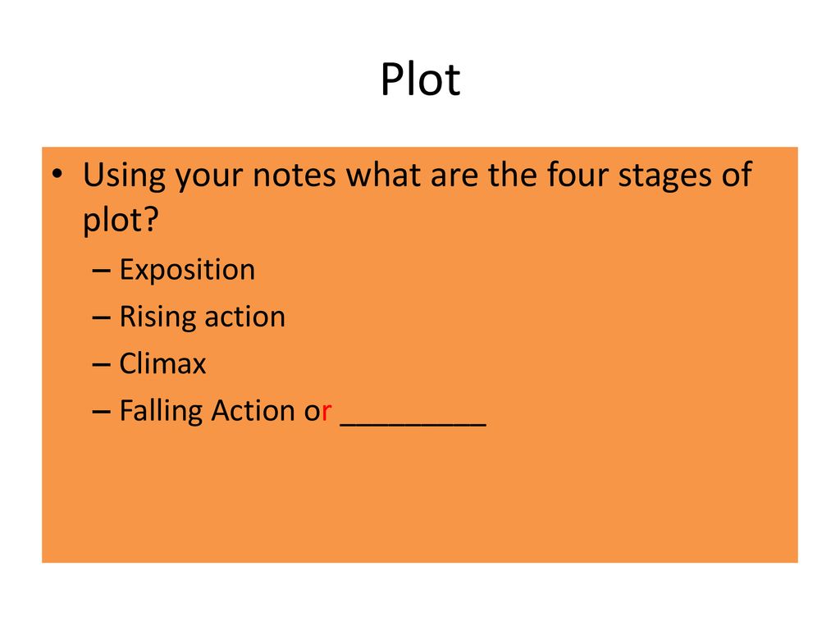Image resolution: width=840 pixels, height=630 pixels.
Task: Click the Falling Action text
Action: pos(208,411)
